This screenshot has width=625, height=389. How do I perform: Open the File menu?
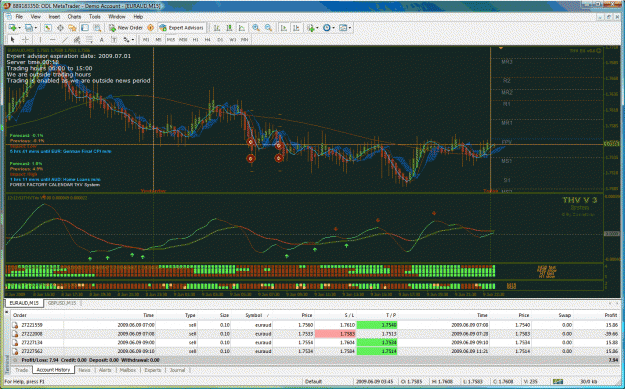tap(19, 17)
